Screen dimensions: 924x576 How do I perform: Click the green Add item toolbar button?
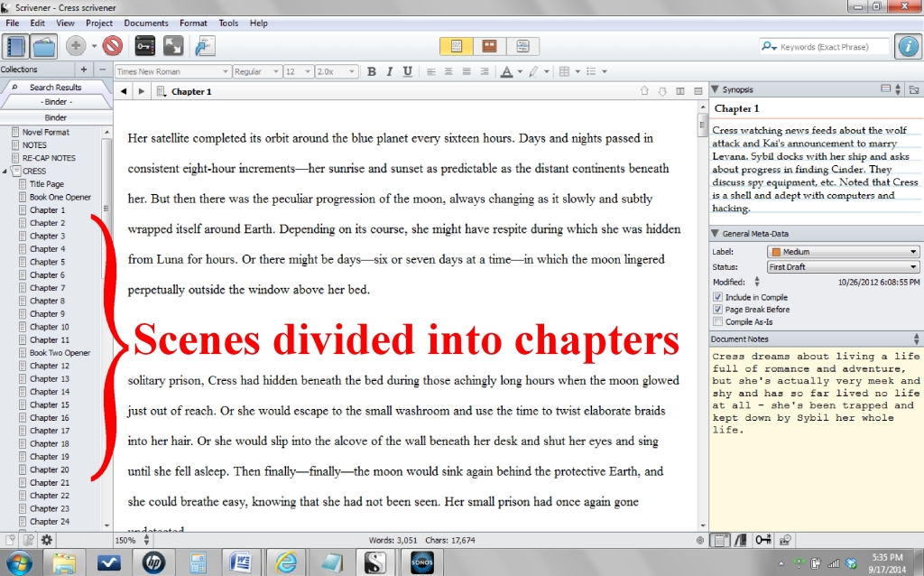pyautogui.click(x=76, y=46)
